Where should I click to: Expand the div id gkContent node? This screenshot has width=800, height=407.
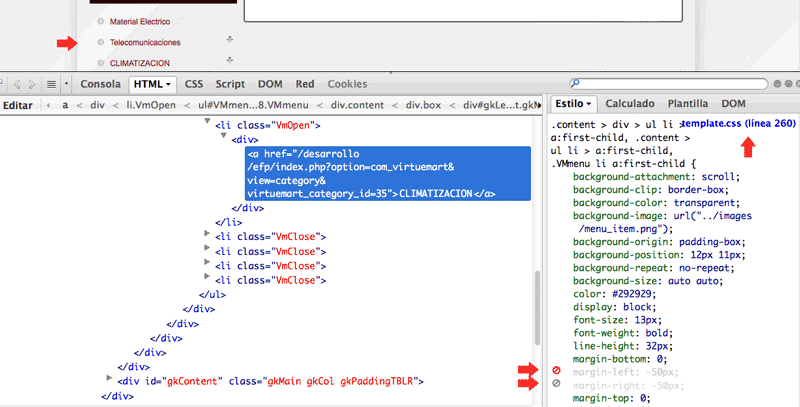coord(109,378)
